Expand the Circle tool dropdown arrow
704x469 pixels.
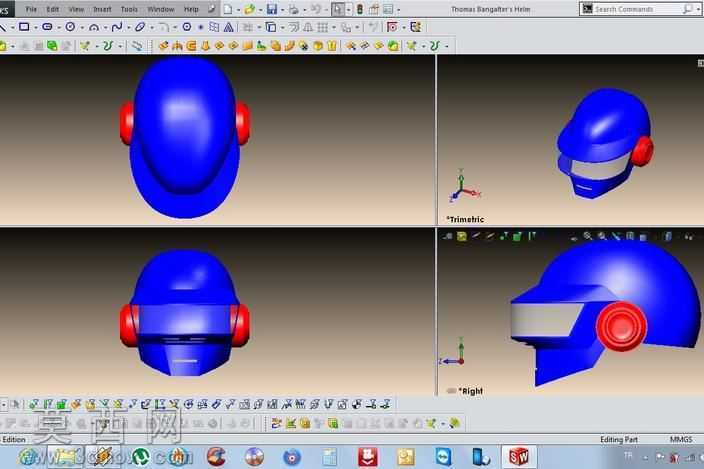coord(81,28)
